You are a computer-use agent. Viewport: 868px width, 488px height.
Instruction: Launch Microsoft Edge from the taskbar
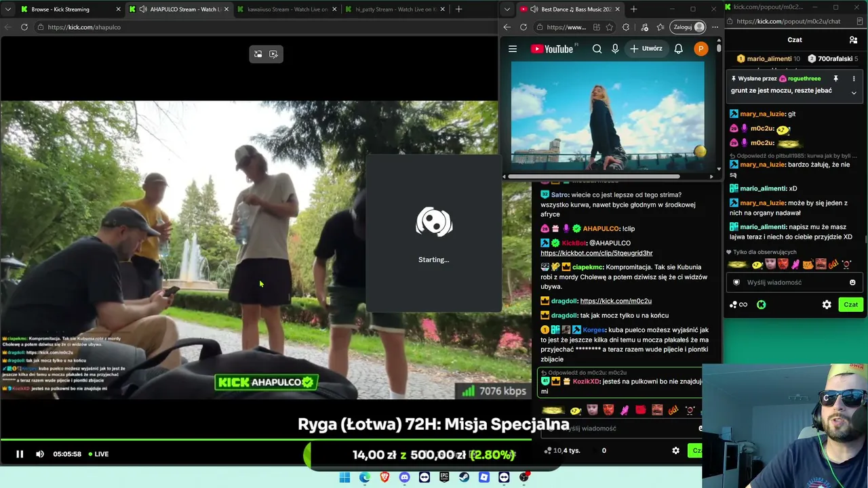[365, 478]
